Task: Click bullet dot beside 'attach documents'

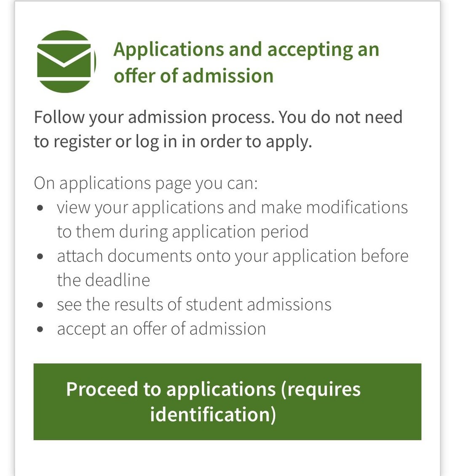Action: point(40,256)
